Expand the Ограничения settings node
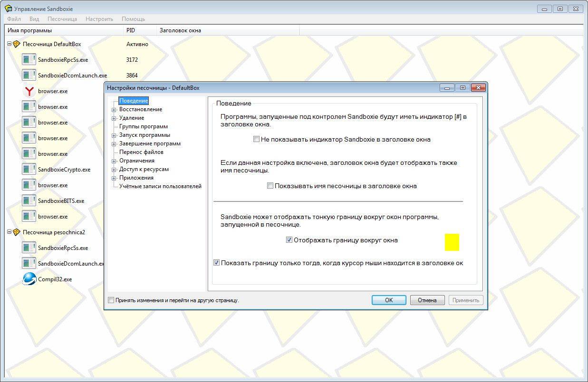This screenshot has height=382, width=588. coord(114,161)
